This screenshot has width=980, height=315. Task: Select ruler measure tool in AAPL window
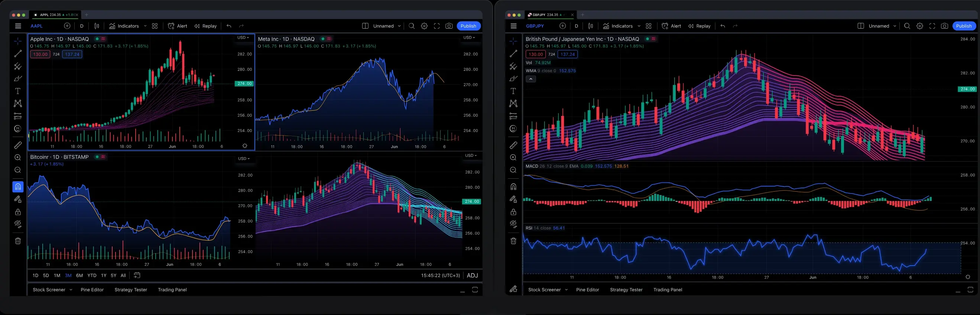[18, 145]
